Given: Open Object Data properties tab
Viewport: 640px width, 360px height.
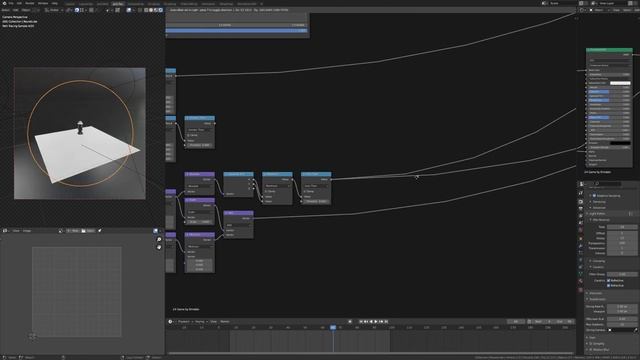Looking at the screenshot, I should point(581,274).
